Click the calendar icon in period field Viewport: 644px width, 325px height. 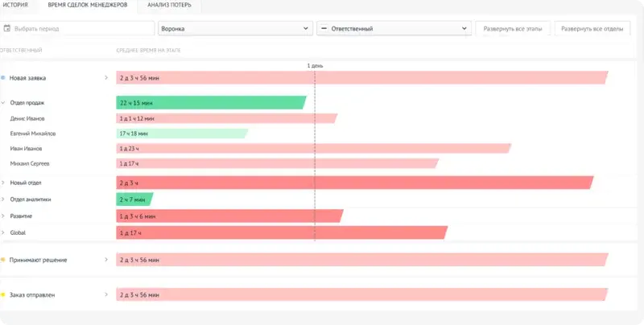[x=6, y=28]
